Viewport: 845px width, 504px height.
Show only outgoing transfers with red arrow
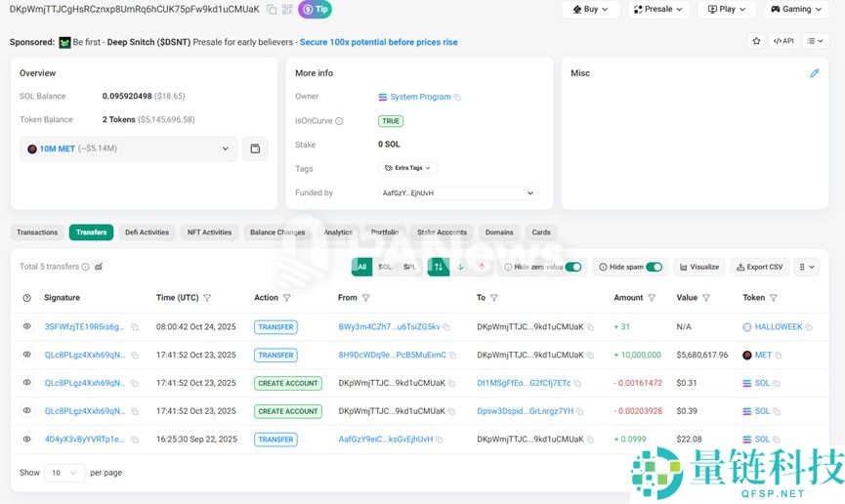[481, 267]
